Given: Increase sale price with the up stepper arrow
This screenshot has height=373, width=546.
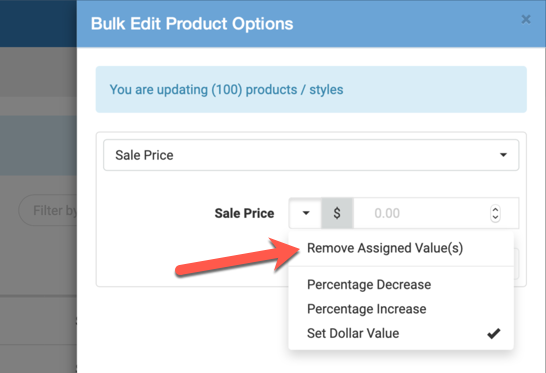Looking at the screenshot, I should tap(495, 209).
